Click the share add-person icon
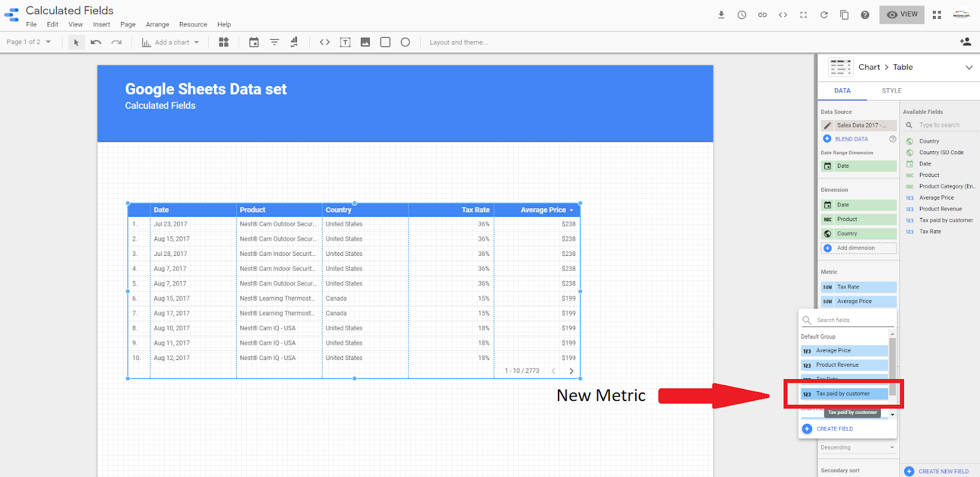This screenshot has width=980, height=477. click(965, 42)
